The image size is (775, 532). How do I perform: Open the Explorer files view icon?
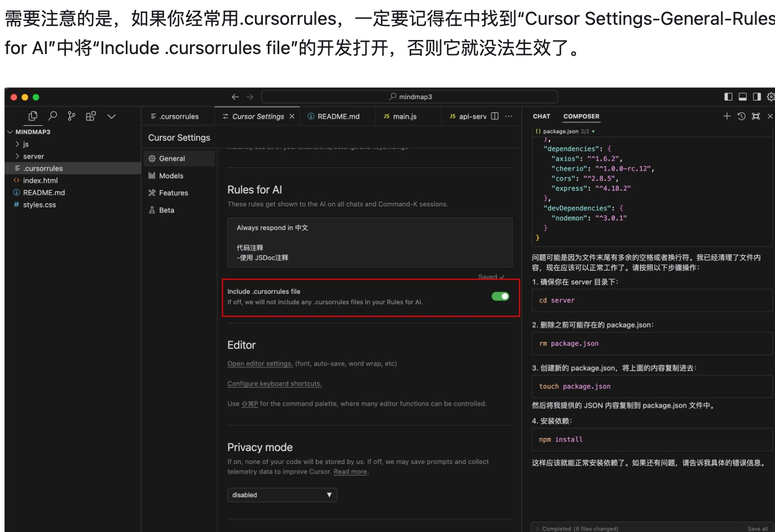click(x=33, y=116)
